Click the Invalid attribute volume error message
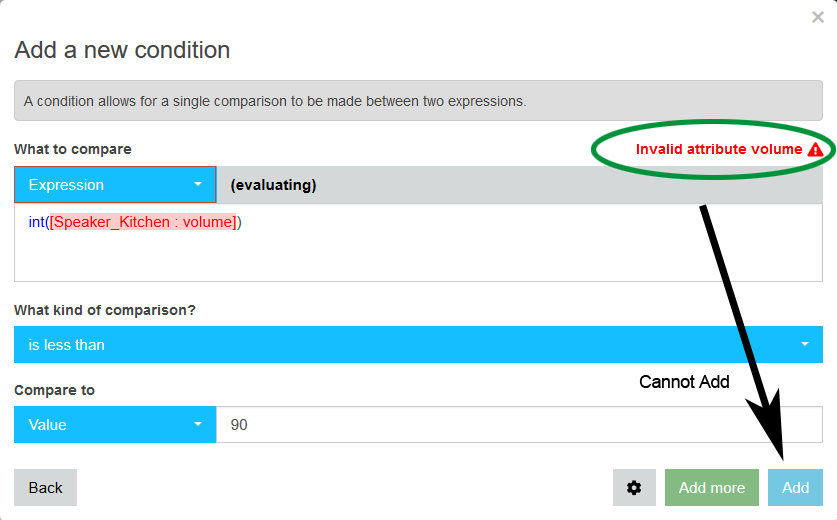The width and height of the screenshot is (837, 520). coord(718,149)
